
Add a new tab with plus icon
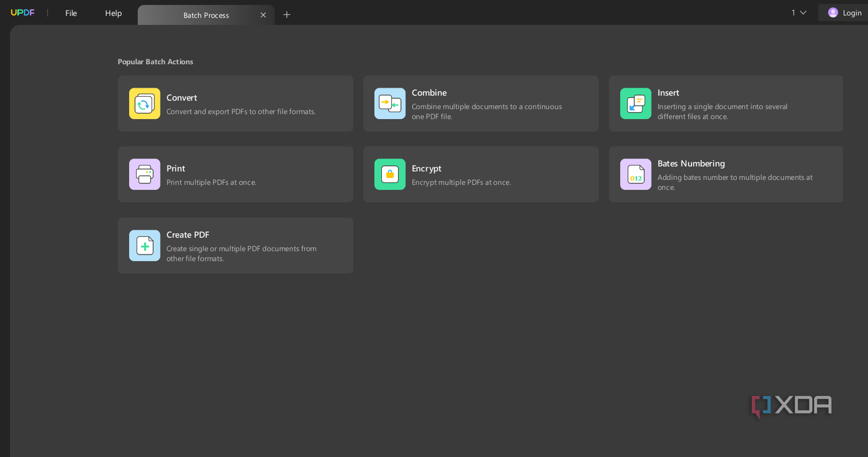point(286,15)
